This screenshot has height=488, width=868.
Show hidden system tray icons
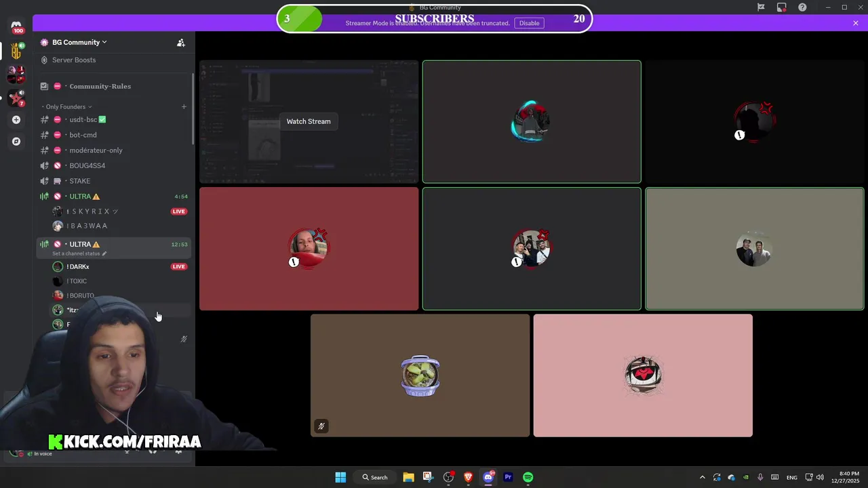702,477
